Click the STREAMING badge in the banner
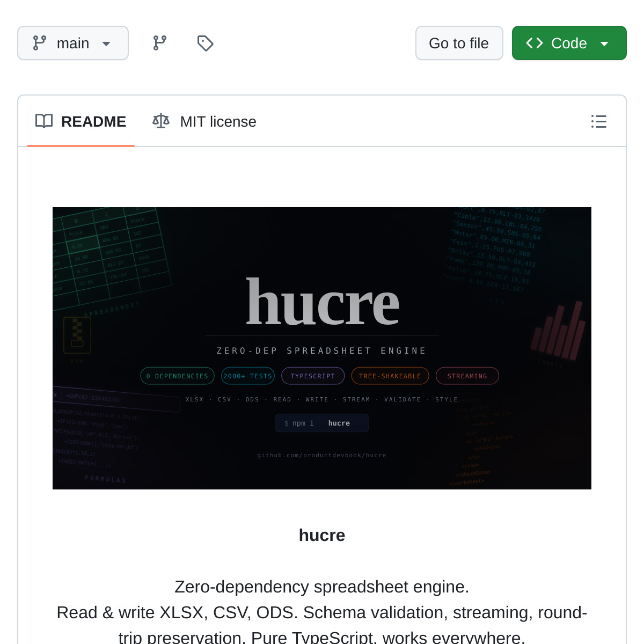 [467, 376]
